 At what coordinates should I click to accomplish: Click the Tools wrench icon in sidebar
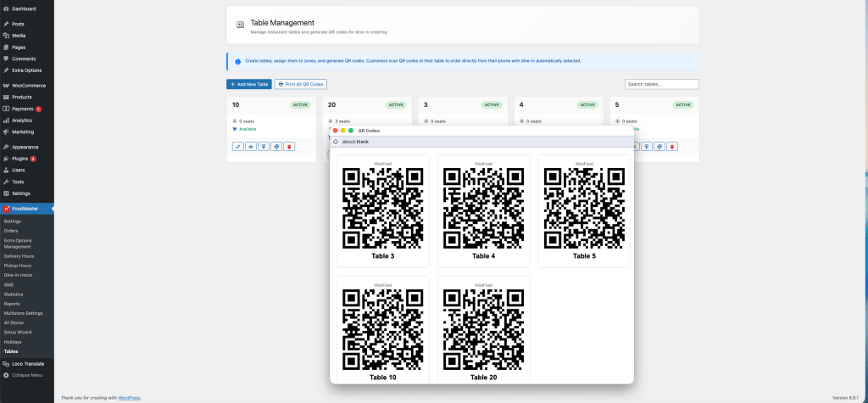[6, 182]
